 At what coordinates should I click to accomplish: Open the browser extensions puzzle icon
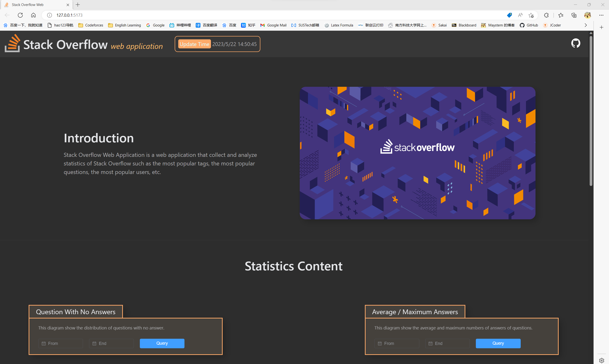click(x=546, y=15)
